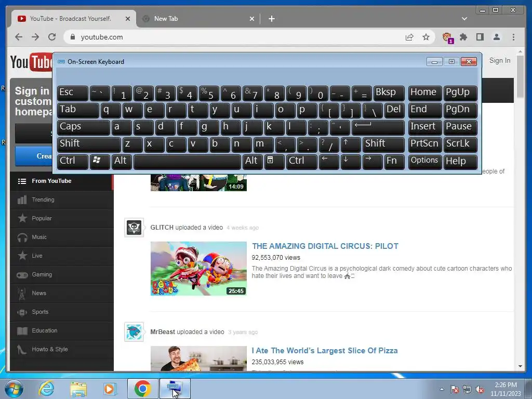Open Trending in YouTube sidebar
The height and width of the screenshot is (399, 532).
click(61, 200)
